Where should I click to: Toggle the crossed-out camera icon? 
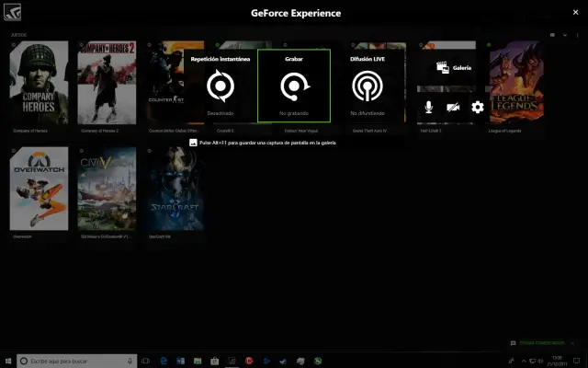point(453,108)
